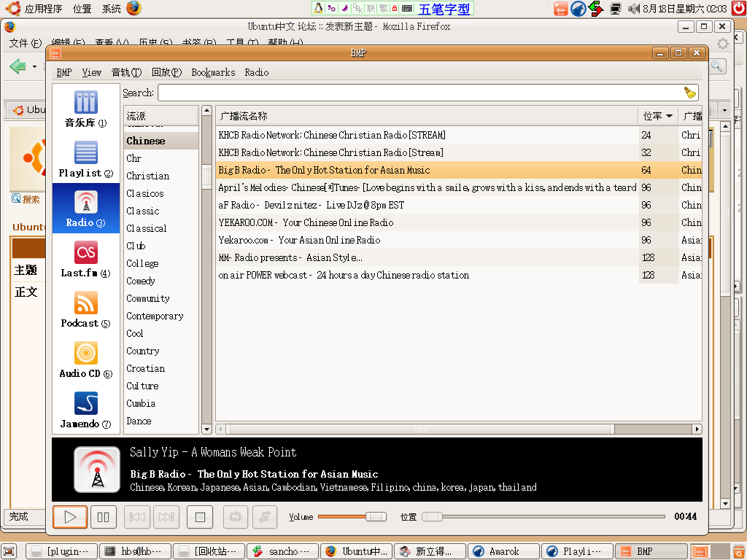
Task: Switch to sancho taskbar window
Action: (282, 551)
